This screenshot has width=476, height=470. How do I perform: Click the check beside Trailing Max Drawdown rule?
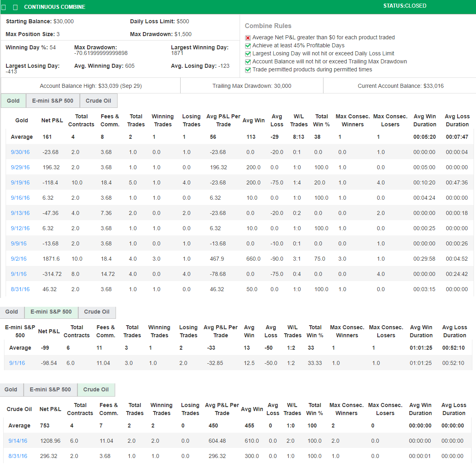[247, 61]
